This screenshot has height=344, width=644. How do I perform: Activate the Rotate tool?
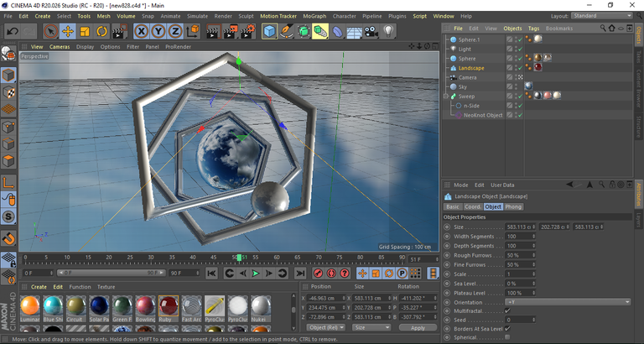(x=101, y=31)
